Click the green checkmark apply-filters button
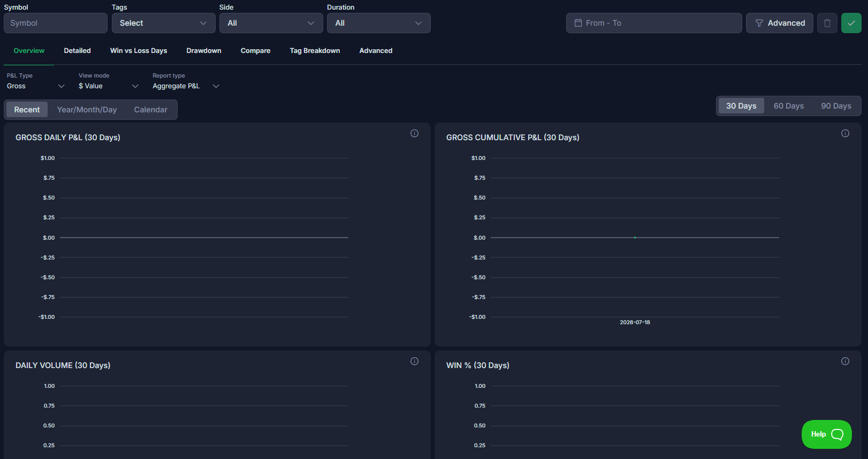This screenshot has height=459, width=868. pyautogui.click(x=851, y=23)
